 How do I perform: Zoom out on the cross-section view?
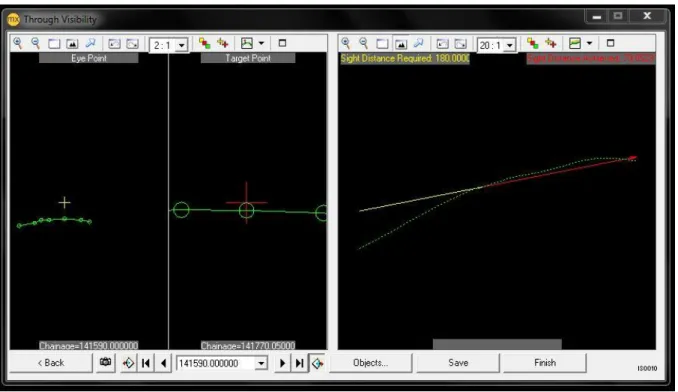(x=35, y=43)
